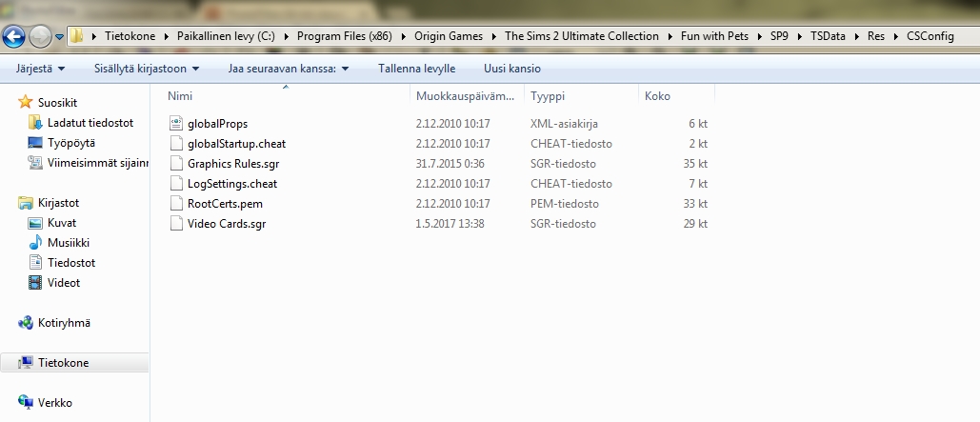Select Tietokone in the navigation pane
Viewport: 980px width, 422px height.
click(64, 363)
